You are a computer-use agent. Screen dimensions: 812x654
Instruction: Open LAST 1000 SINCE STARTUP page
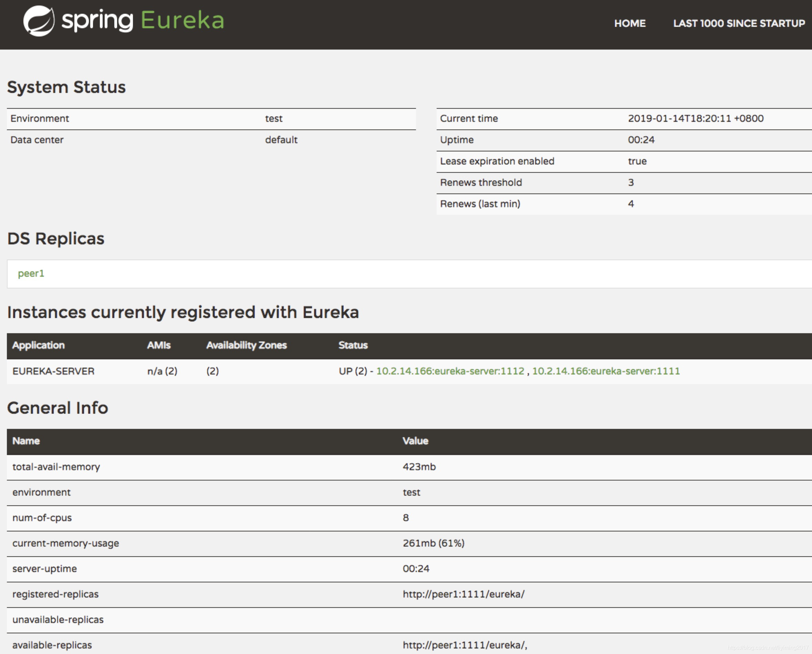(739, 23)
